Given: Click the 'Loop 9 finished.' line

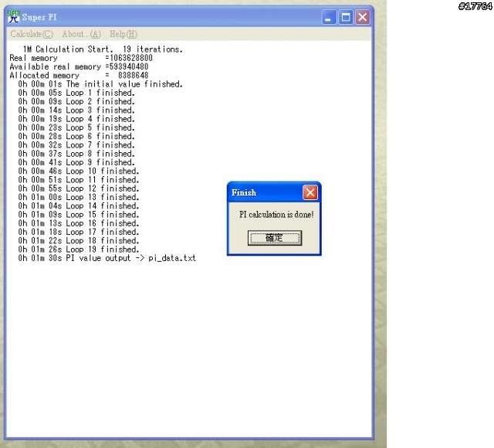Looking at the screenshot, I should [76, 162].
